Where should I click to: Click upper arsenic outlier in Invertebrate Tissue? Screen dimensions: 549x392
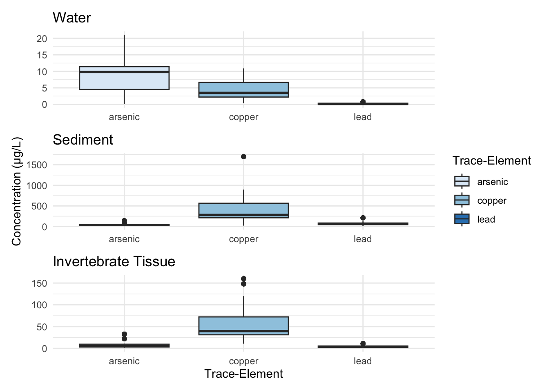tap(124, 334)
